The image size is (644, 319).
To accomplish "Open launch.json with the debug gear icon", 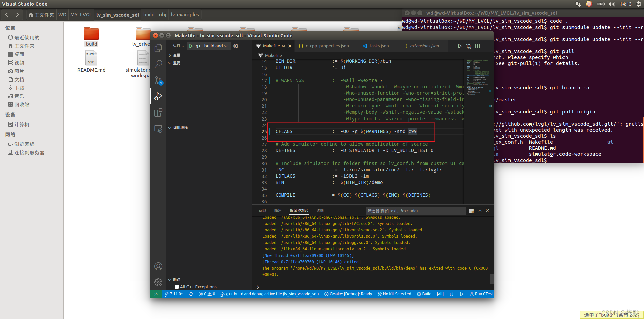I will (x=236, y=46).
